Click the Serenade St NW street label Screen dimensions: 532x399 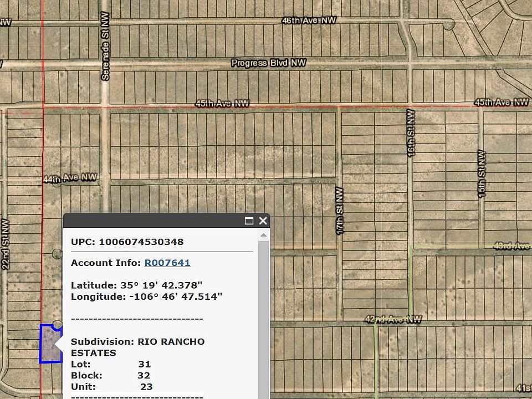(x=105, y=47)
